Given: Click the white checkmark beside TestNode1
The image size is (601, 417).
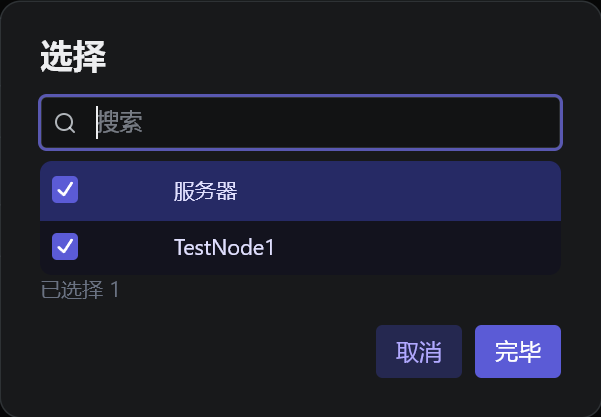Looking at the screenshot, I should click(65, 246).
